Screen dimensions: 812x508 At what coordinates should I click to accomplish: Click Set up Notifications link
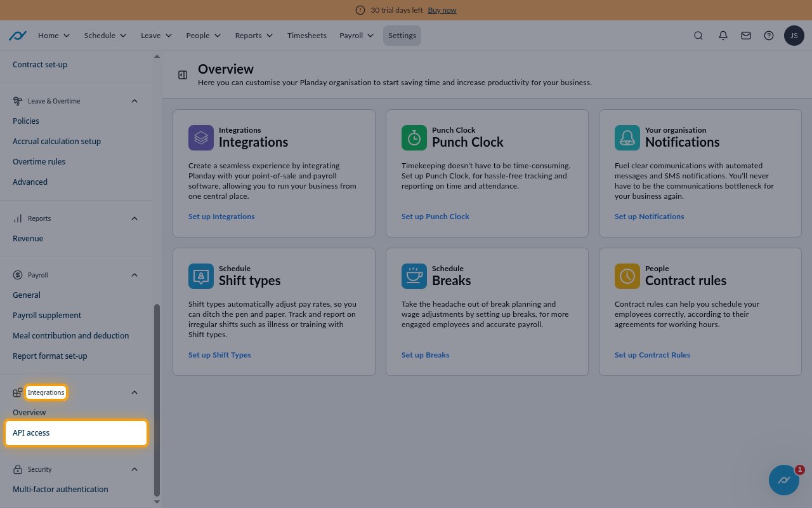(649, 217)
